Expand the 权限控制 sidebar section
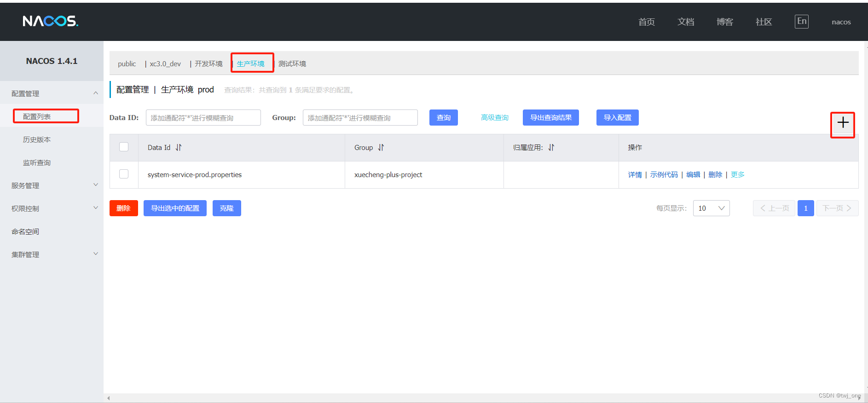The image size is (868, 403). pos(52,208)
